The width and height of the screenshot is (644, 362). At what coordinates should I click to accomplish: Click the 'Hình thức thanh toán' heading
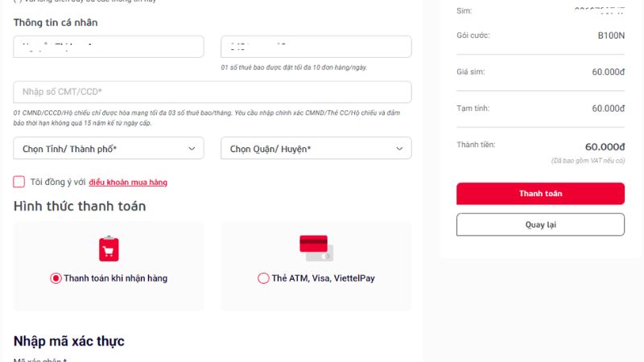point(80,206)
